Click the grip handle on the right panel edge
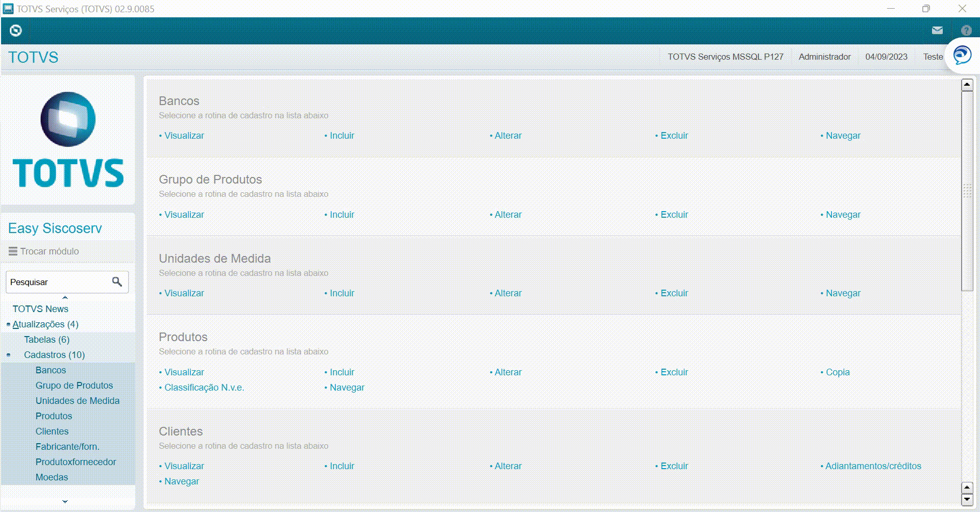This screenshot has height=512, width=980. [966, 191]
